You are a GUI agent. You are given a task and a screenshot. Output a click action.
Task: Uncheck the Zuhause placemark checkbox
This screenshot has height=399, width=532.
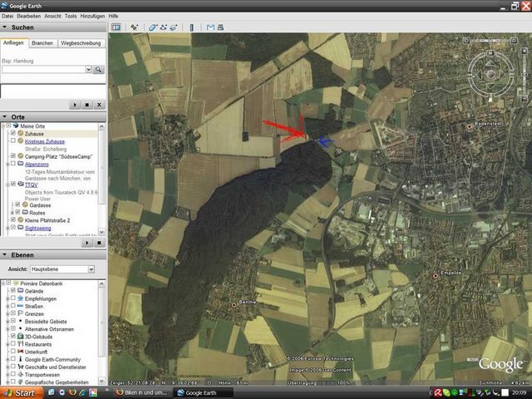point(13,133)
